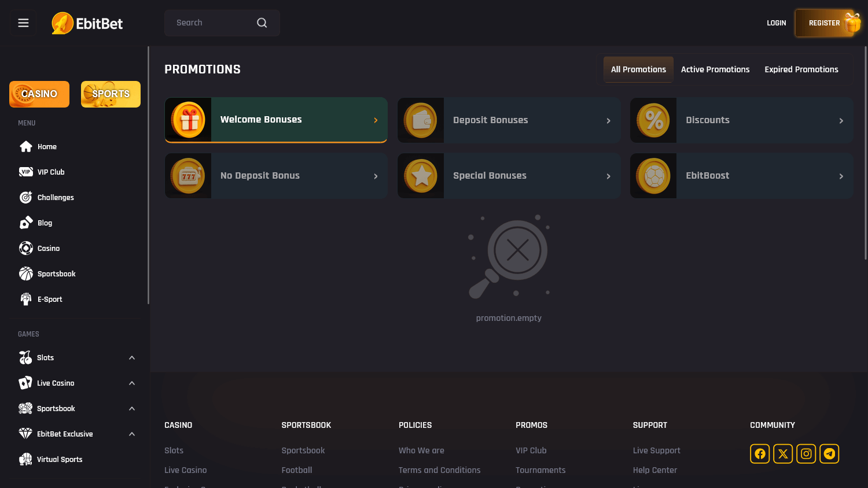Open the Tournaments footer link
This screenshot has height=488, width=868.
point(540,470)
